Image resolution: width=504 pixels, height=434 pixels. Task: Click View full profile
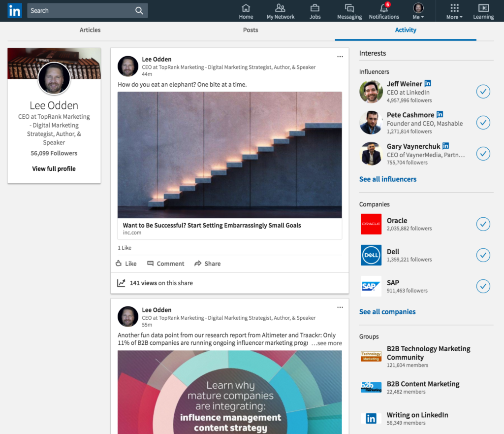coord(54,168)
